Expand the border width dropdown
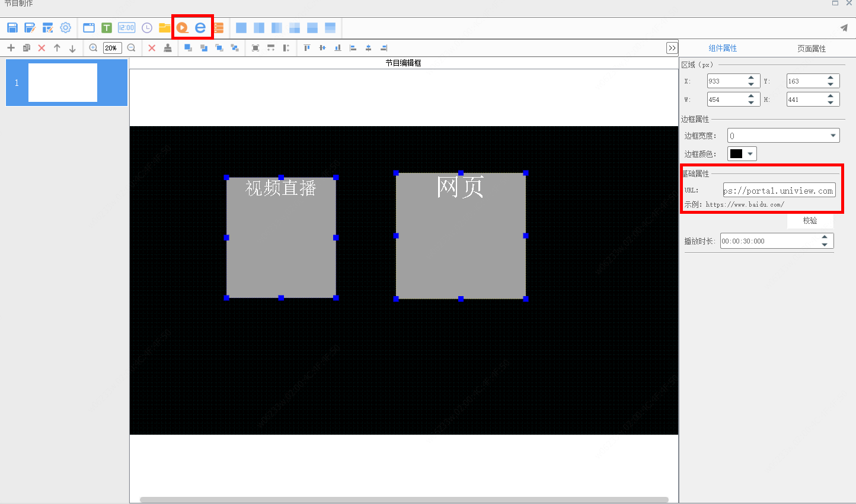Viewport: 856px width, 504px height. pos(833,136)
